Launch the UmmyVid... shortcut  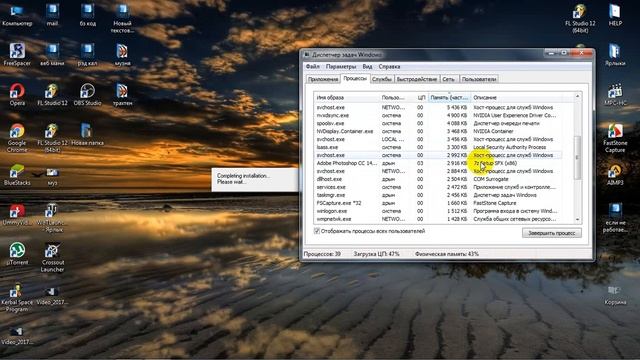[17, 214]
